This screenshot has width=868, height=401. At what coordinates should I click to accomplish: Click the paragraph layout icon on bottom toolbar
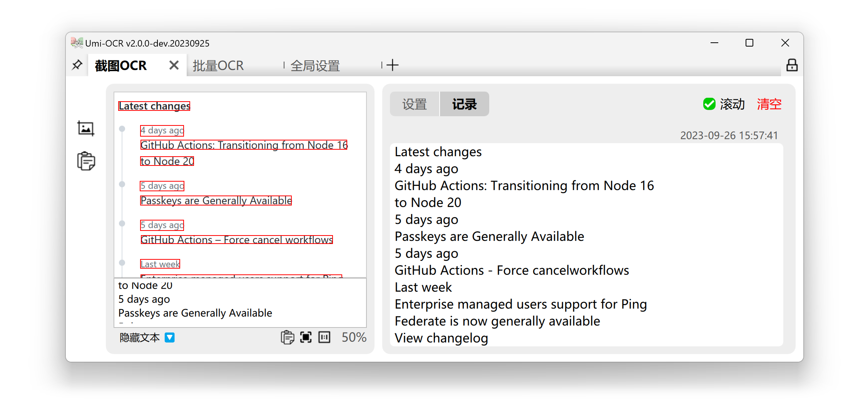324,337
